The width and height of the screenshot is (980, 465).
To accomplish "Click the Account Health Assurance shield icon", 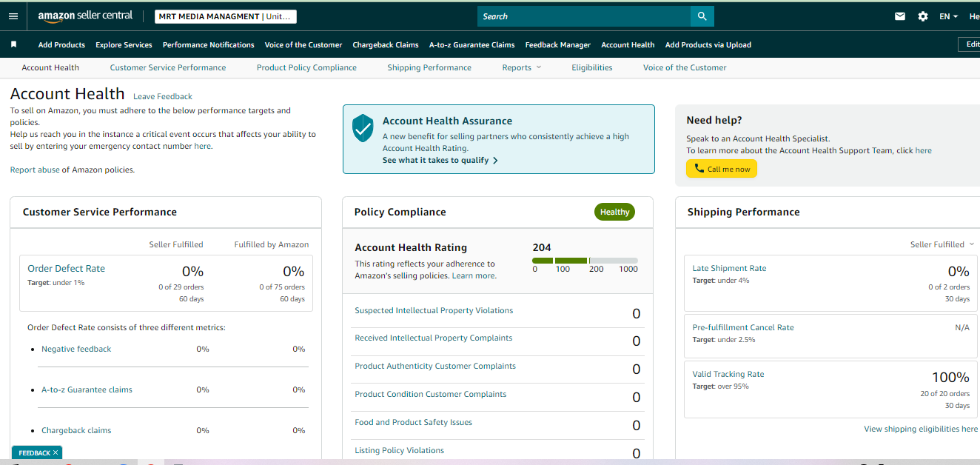I will click(363, 128).
